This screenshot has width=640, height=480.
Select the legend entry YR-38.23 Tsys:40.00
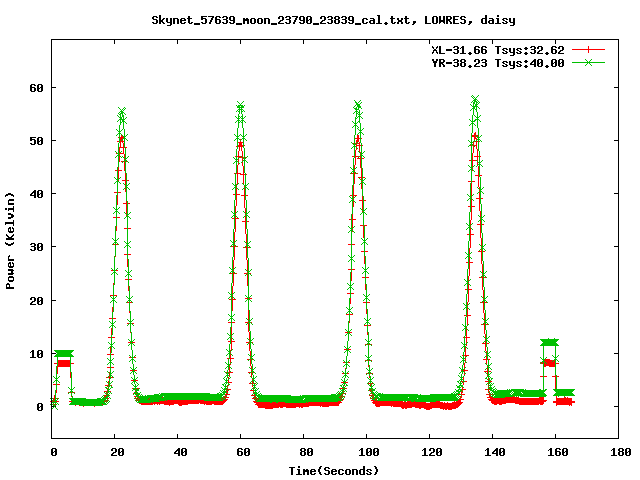498,63
